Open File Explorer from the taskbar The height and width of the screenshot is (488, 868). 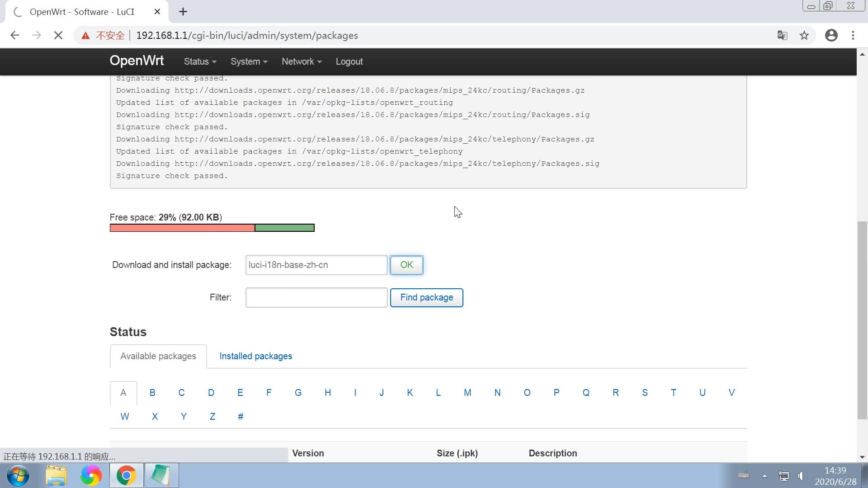(56, 475)
